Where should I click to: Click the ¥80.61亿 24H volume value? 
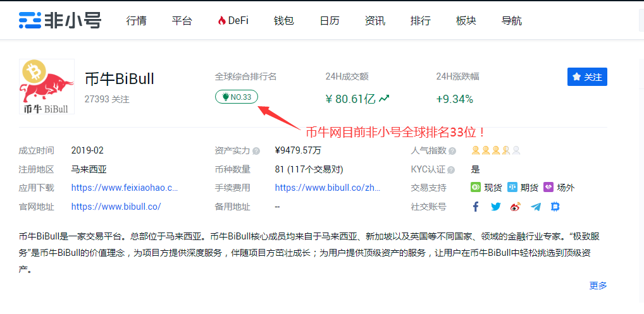click(x=350, y=99)
